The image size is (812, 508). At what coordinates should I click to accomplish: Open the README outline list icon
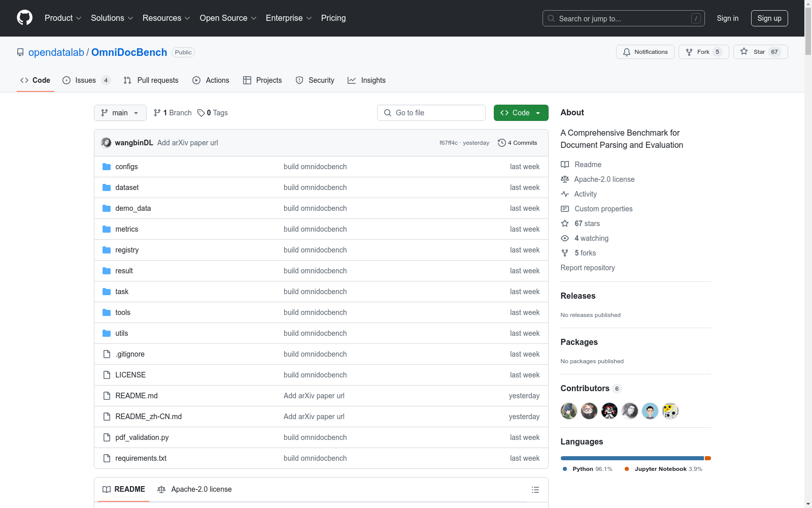pyautogui.click(x=535, y=490)
